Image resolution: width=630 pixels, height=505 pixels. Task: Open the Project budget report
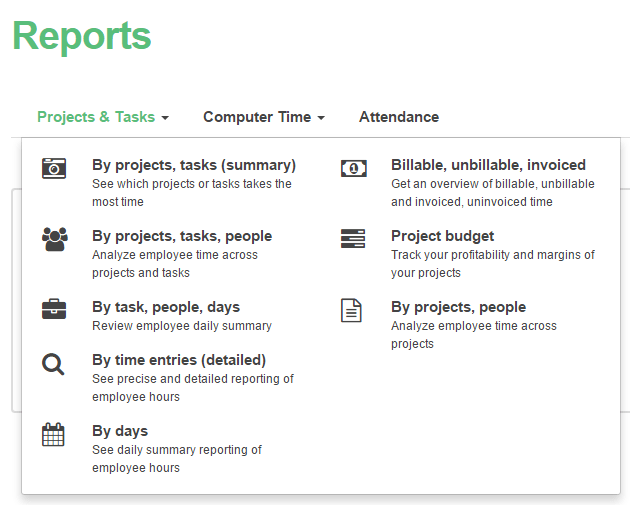pyautogui.click(x=442, y=236)
